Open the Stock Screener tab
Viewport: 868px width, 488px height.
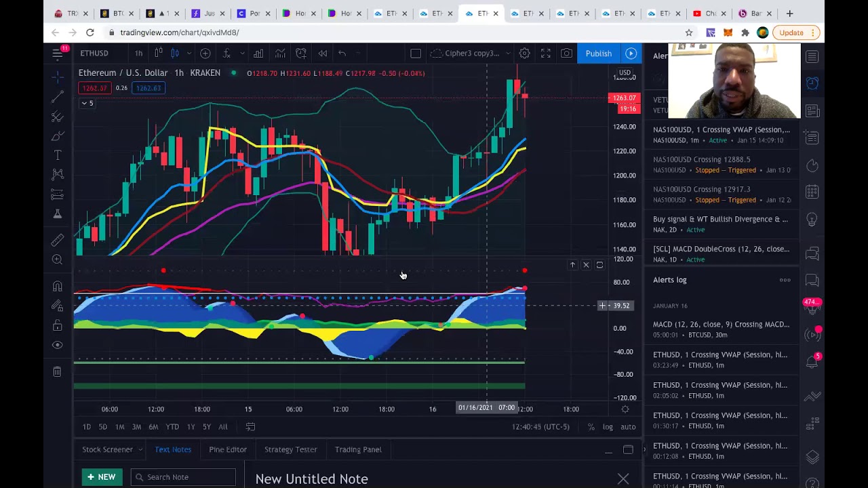click(107, 449)
